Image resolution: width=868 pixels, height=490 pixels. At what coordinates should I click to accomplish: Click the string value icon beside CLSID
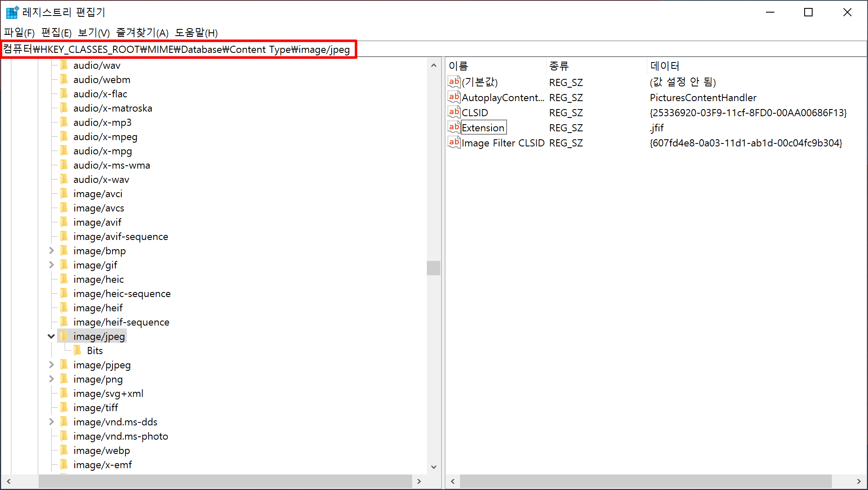point(454,112)
